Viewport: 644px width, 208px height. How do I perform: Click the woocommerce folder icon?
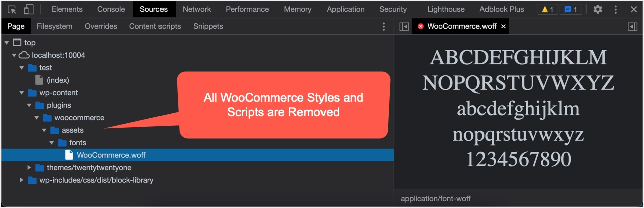pos(47,118)
